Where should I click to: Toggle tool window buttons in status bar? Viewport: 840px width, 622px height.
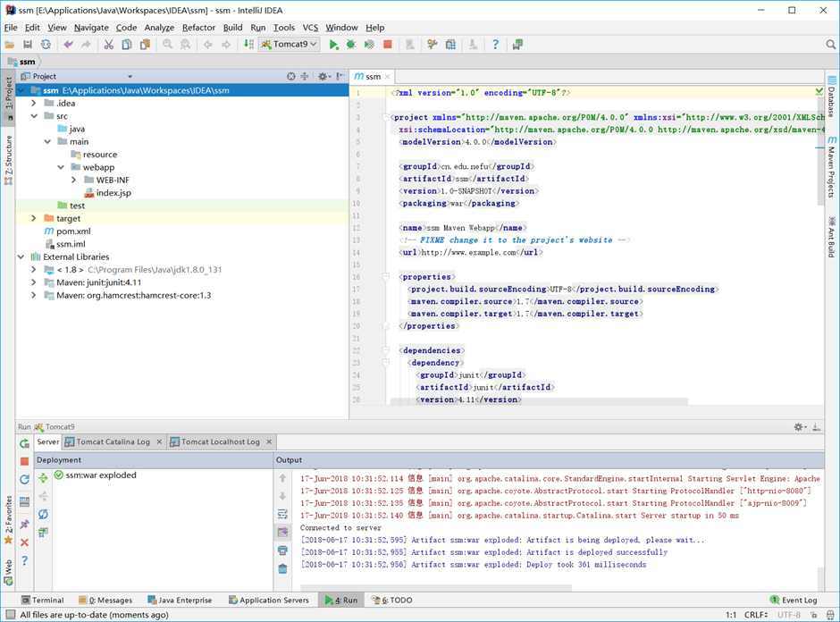coord(10,615)
